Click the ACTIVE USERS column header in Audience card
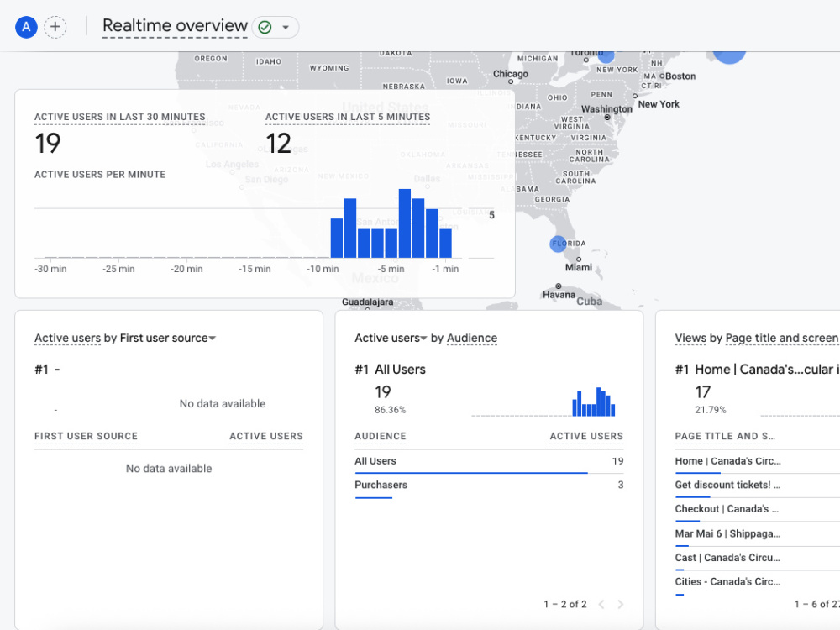This screenshot has width=840, height=630. (586, 436)
